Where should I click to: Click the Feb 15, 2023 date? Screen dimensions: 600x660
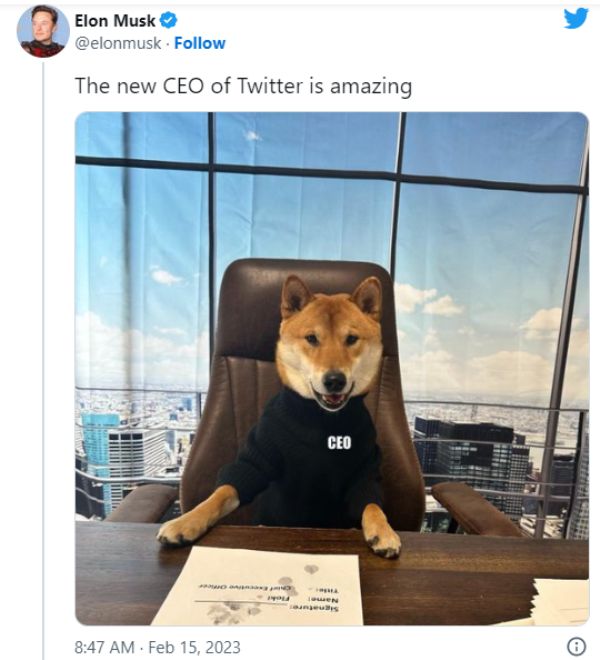click(x=194, y=647)
